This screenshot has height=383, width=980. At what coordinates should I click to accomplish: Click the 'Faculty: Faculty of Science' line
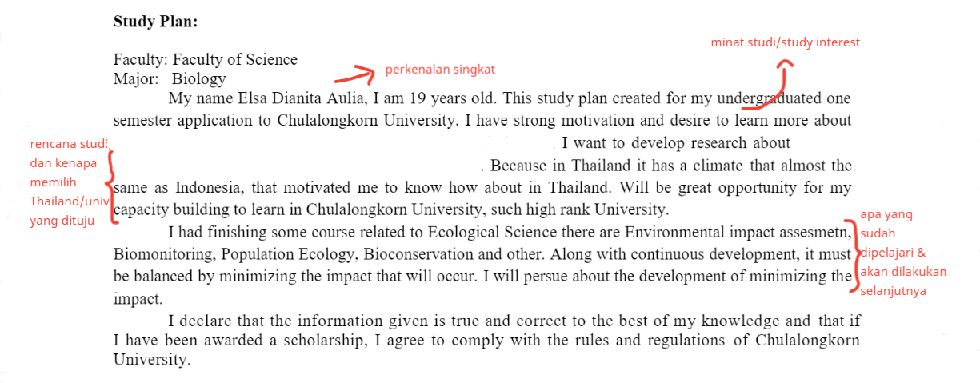pos(205,60)
